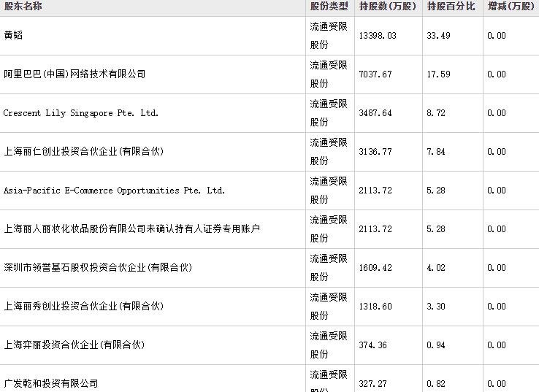The image size is (539, 392).
Task: Select 上海弈丽投资合伙企业 shareholder name
Action: [74, 345]
